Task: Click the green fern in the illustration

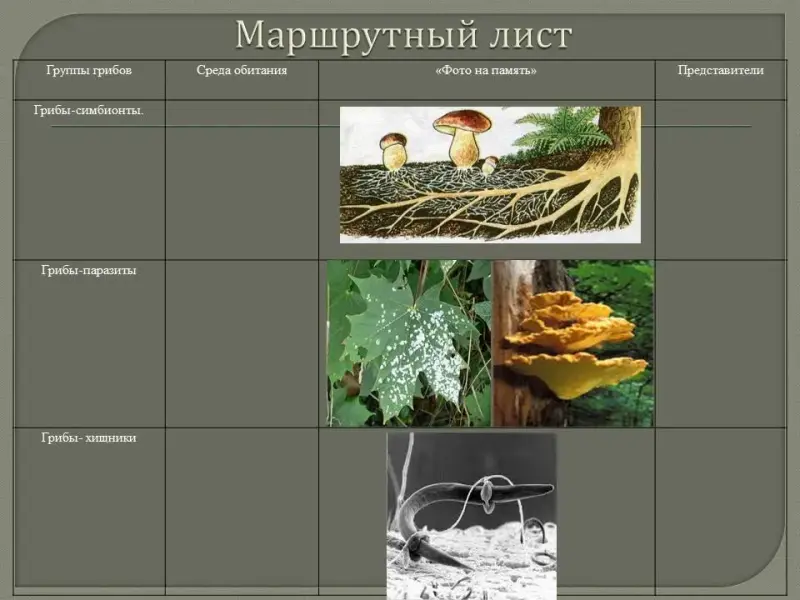Action: (562, 128)
